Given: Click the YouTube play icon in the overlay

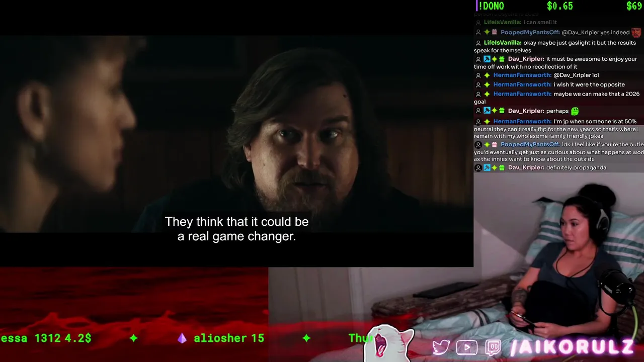Looking at the screenshot, I should click(x=467, y=347).
